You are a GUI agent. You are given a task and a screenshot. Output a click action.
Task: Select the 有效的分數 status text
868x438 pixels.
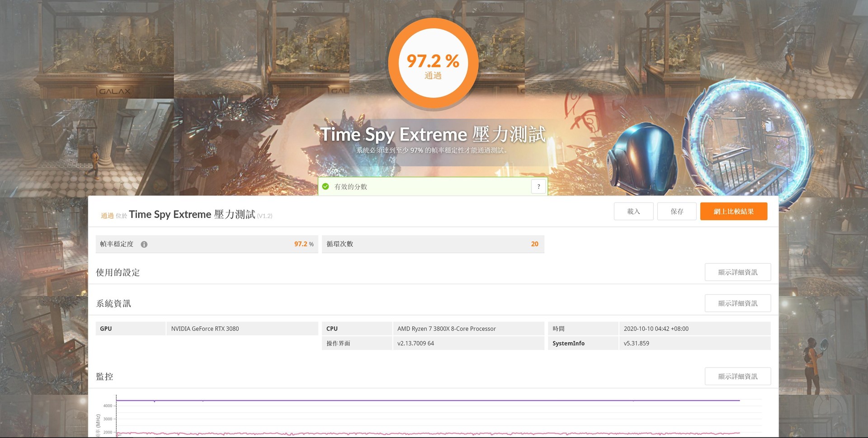click(x=351, y=187)
